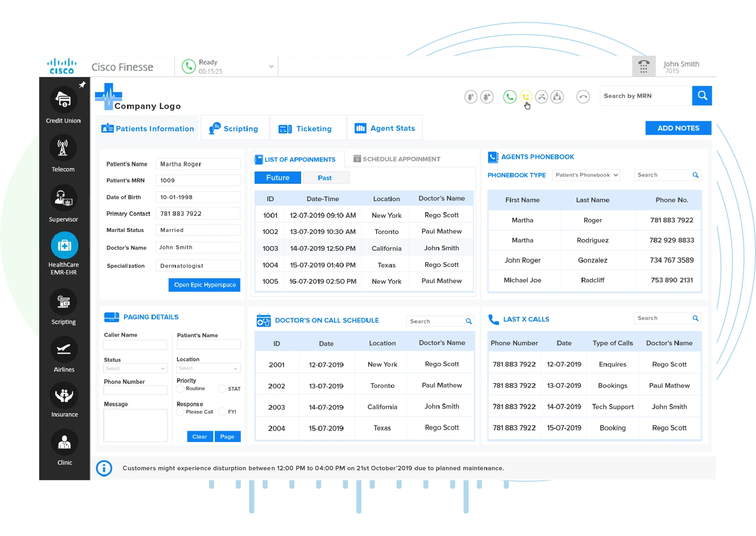
Task: Select the Schedule Appointment tab
Action: pyautogui.click(x=397, y=159)
